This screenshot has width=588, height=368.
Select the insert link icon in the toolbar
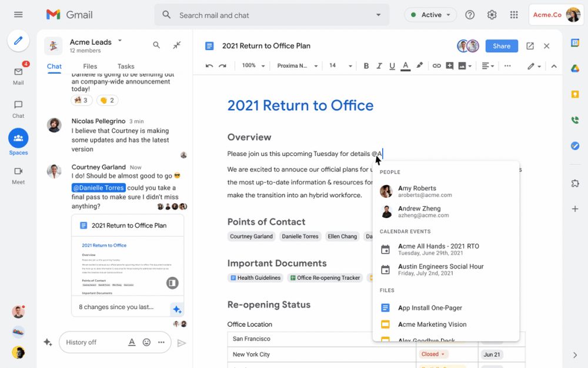click(x=437, y=65)
